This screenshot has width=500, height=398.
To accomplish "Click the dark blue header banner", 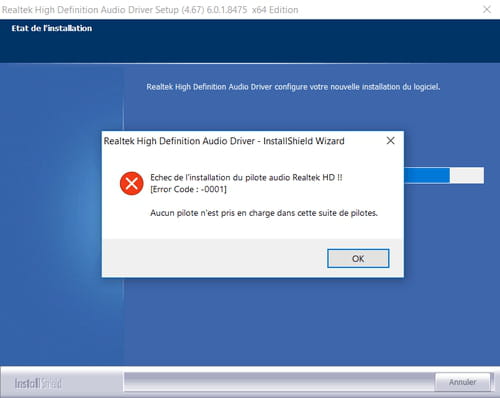I will coord(250,41).
